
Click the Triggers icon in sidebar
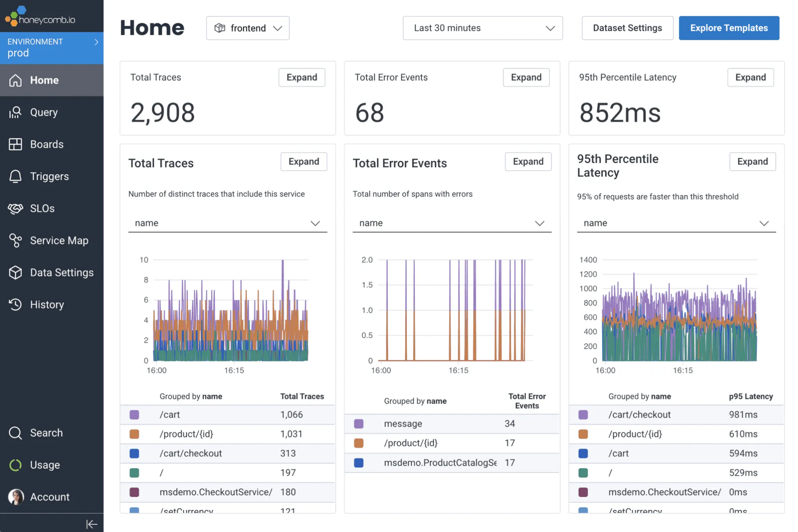(x=16, y=176)
